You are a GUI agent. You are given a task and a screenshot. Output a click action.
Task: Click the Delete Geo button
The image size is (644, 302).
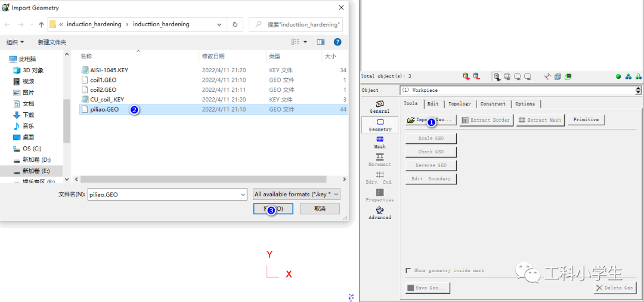(x=615, y=288)
